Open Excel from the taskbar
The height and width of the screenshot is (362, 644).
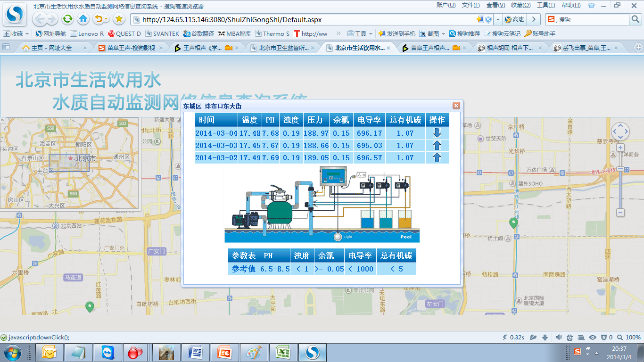283,352
